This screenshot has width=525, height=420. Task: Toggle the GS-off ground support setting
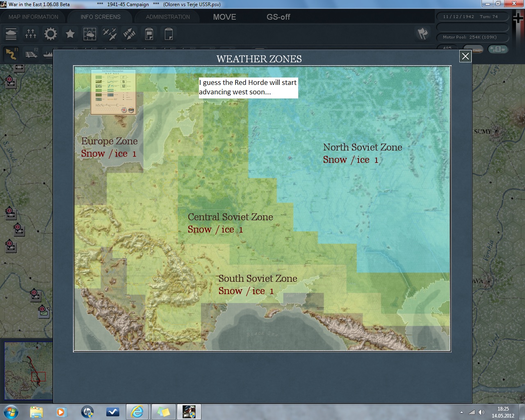point(278,17)
